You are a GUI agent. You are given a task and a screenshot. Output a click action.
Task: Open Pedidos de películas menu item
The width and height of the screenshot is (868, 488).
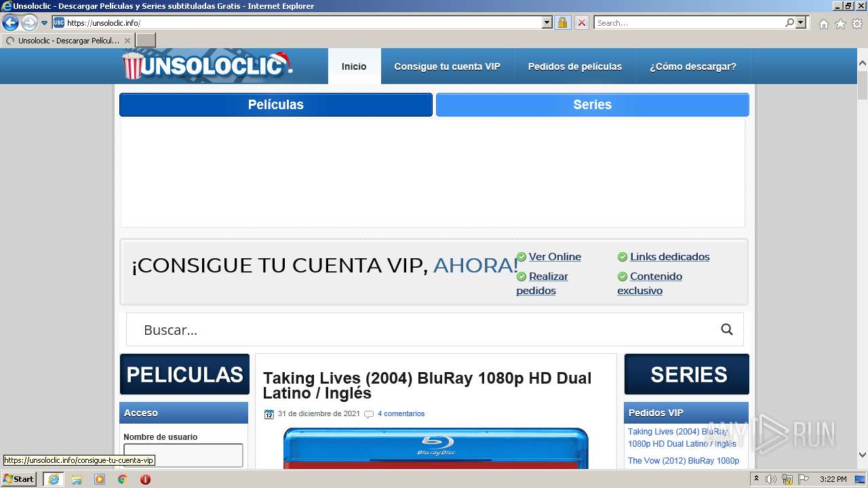point(575,66)
